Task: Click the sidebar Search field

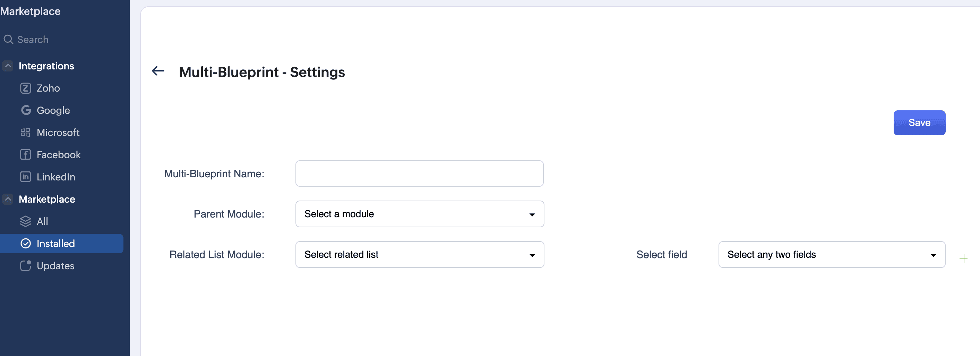Action: [x=33, y=40]
